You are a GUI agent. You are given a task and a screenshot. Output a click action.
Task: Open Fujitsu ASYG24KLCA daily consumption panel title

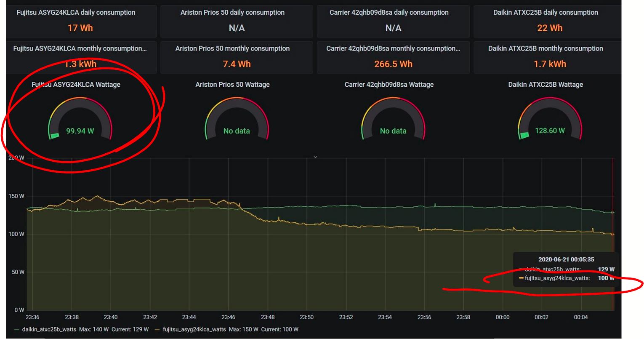point(76,13)
